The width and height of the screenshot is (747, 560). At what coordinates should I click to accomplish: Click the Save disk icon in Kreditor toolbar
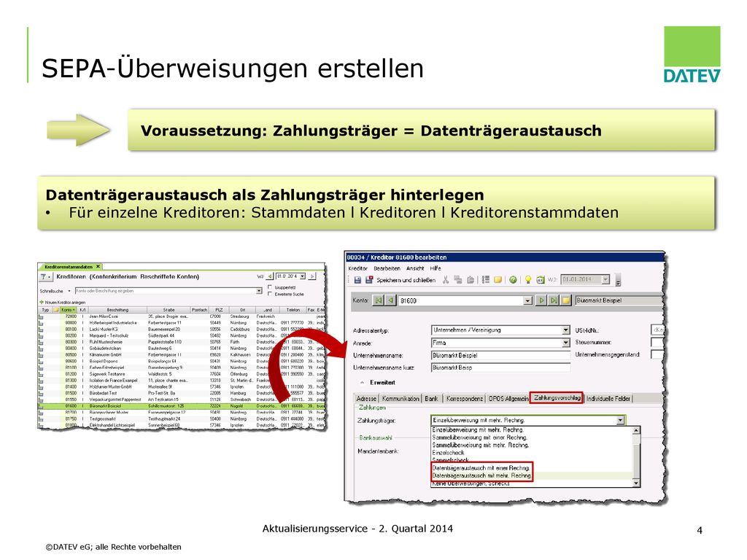pyautogui.click(x=357, y=280)
